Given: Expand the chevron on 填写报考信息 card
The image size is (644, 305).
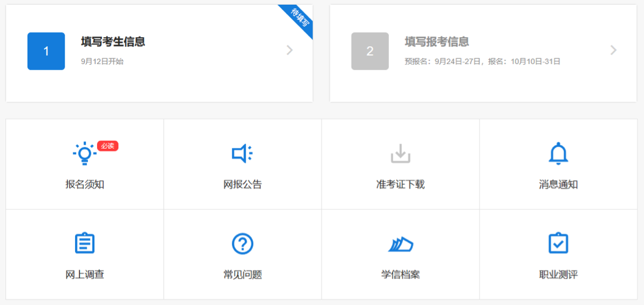Looking at the screenshot, I should pyautogui.click(x=613, y=51).
